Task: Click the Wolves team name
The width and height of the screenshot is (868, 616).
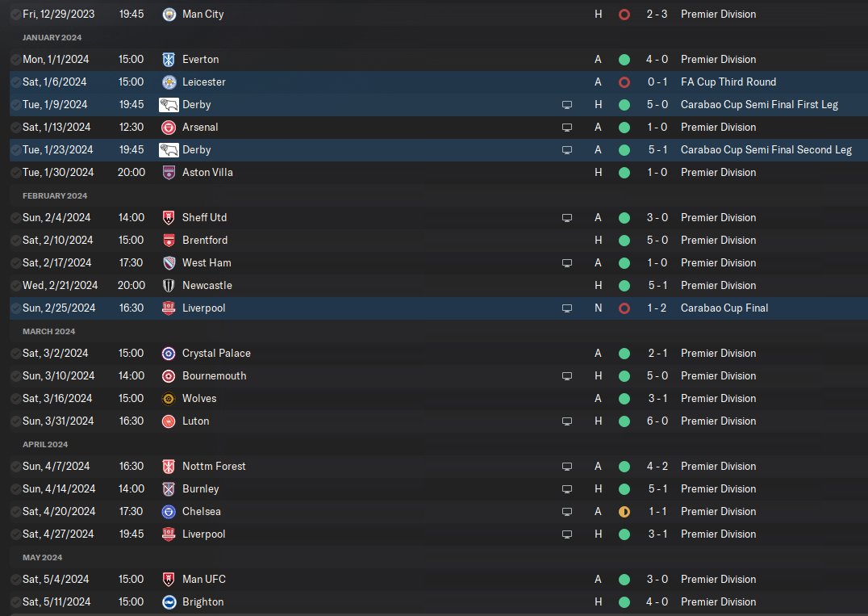Action: click(x=199, y=399)
